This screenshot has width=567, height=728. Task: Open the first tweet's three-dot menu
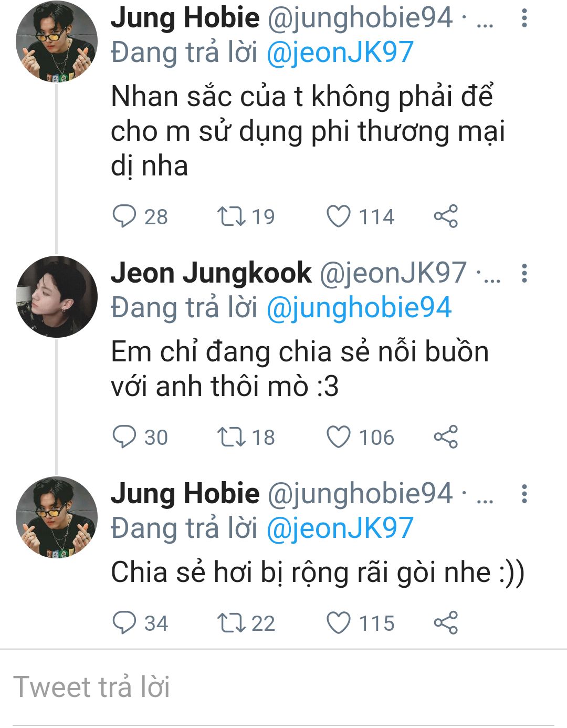click(524, 18)
